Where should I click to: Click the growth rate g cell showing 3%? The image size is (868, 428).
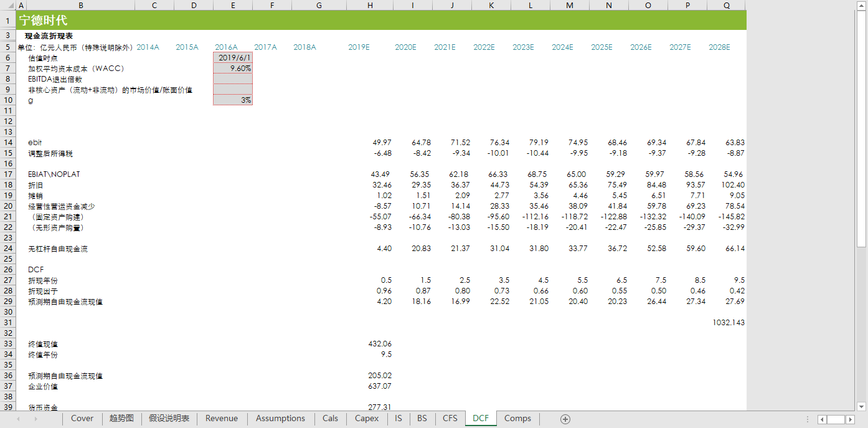[233, 100]
